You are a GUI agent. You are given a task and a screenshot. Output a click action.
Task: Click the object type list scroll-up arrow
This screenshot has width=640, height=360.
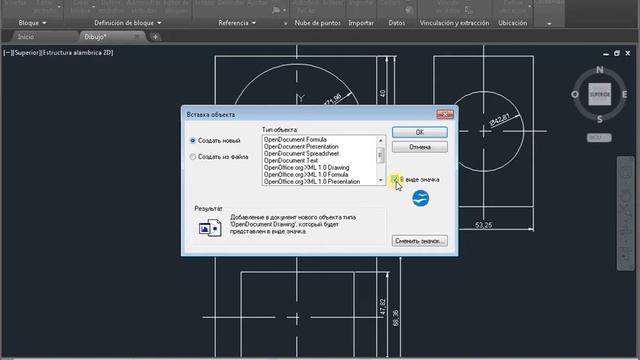[x=380, y=140]
